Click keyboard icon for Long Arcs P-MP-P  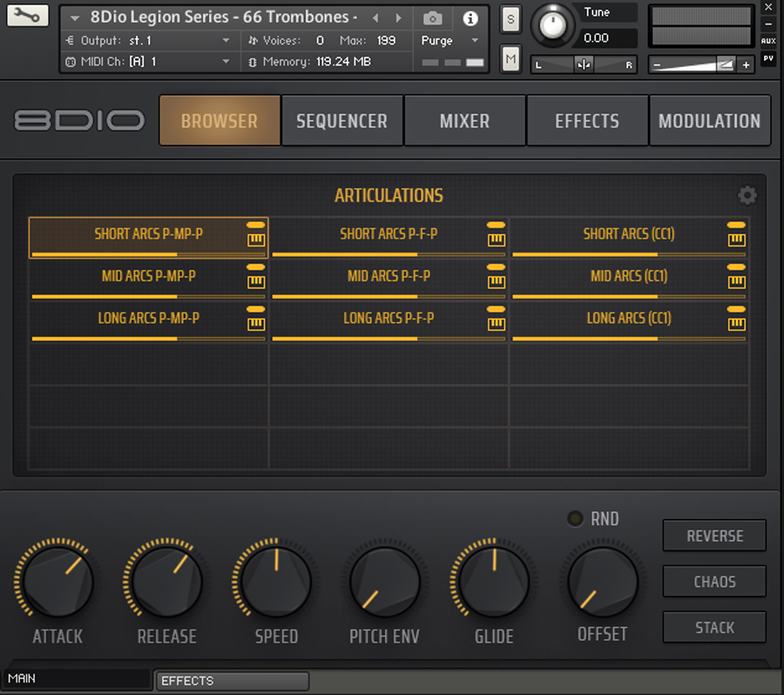(x=255, y=323)
